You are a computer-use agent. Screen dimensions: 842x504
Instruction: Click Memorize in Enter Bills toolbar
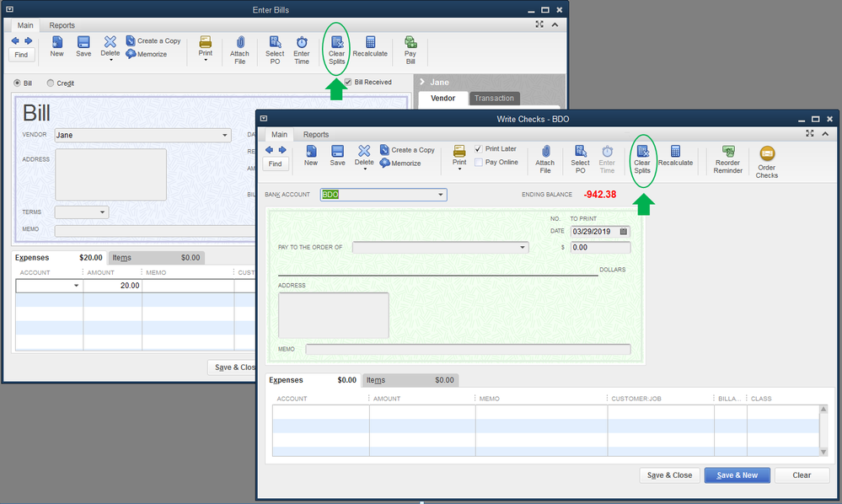146,54
